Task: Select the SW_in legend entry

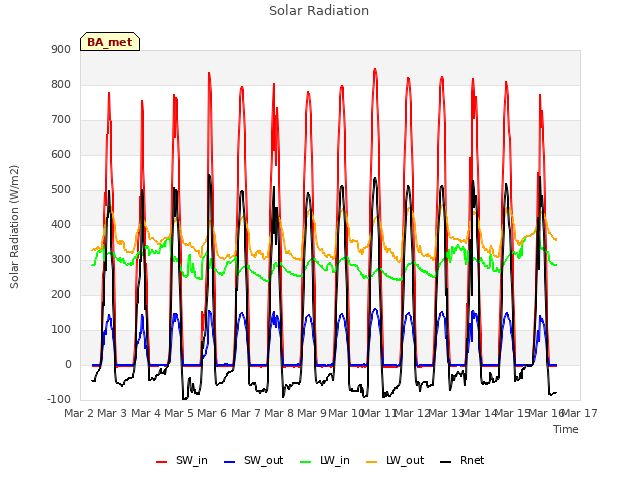Action: point(182,460)
